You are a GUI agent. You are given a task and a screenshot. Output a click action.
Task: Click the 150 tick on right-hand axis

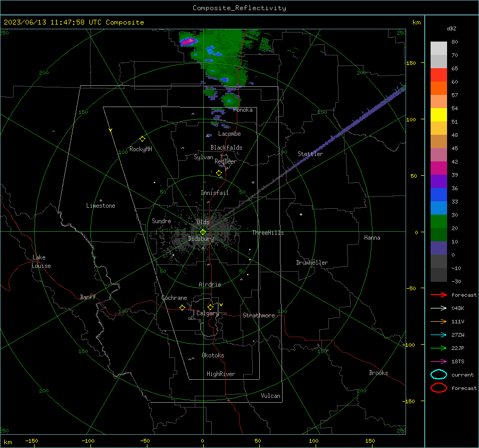click(411, 63)
